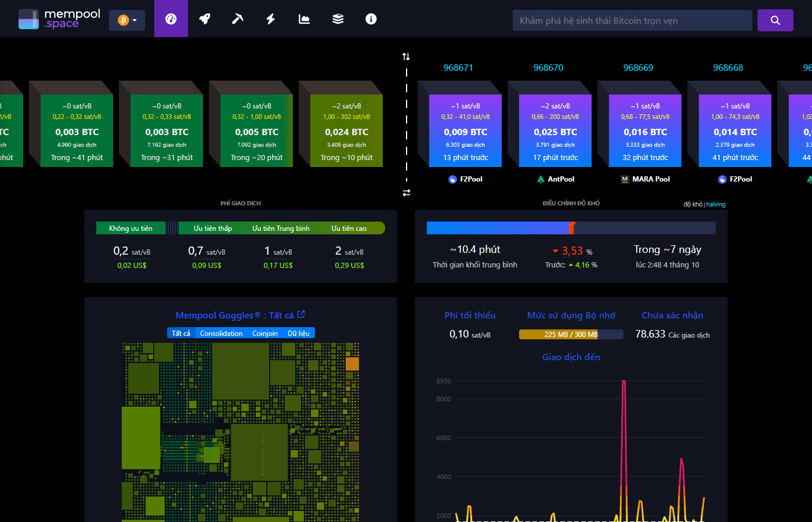Open the Mining pickaxe icon
This screenshot has width=812, height=522.
(x=238, y=19)
